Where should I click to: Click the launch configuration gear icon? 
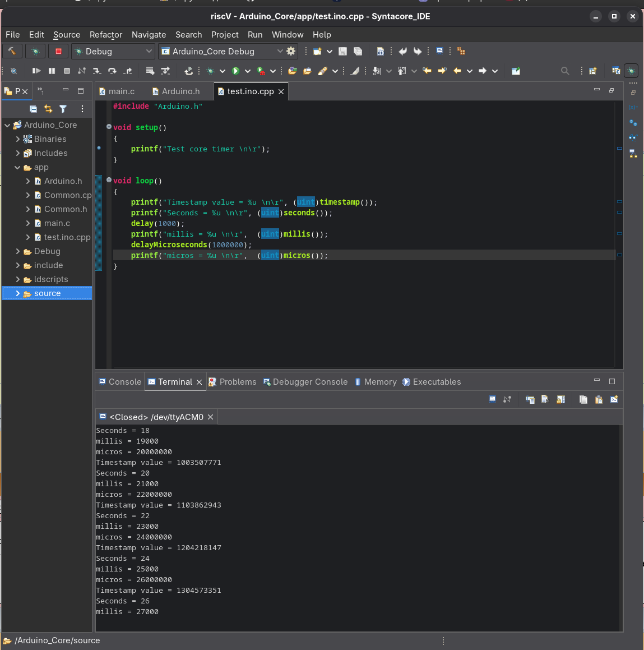(291, 51)
